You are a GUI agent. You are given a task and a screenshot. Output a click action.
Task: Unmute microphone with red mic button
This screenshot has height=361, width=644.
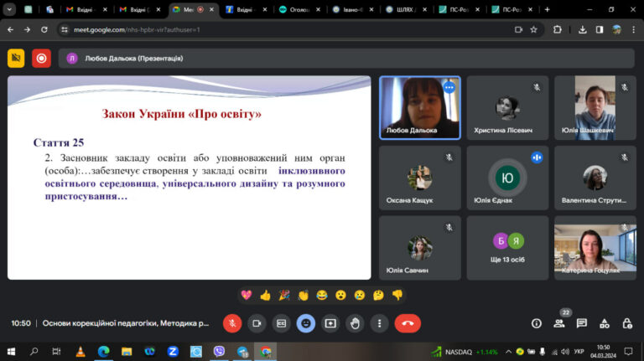tap(232, 323)
